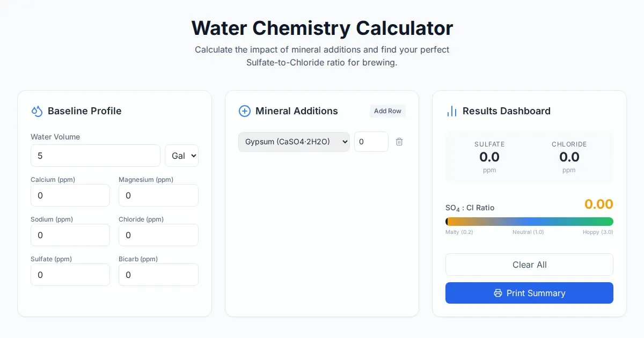This screenshot has width=644, height=338.
Task: Click the printer icon in Print Summary
Action: (498, 293)
